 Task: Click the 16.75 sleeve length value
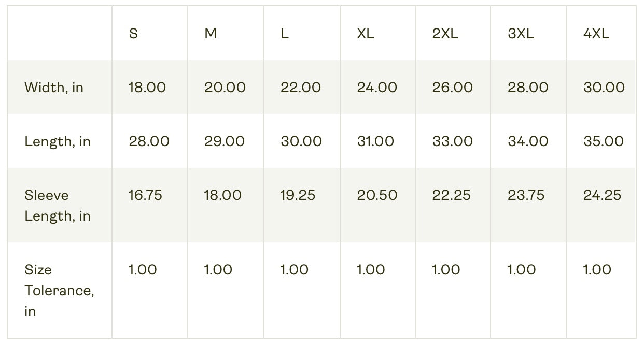click(145, 195)
